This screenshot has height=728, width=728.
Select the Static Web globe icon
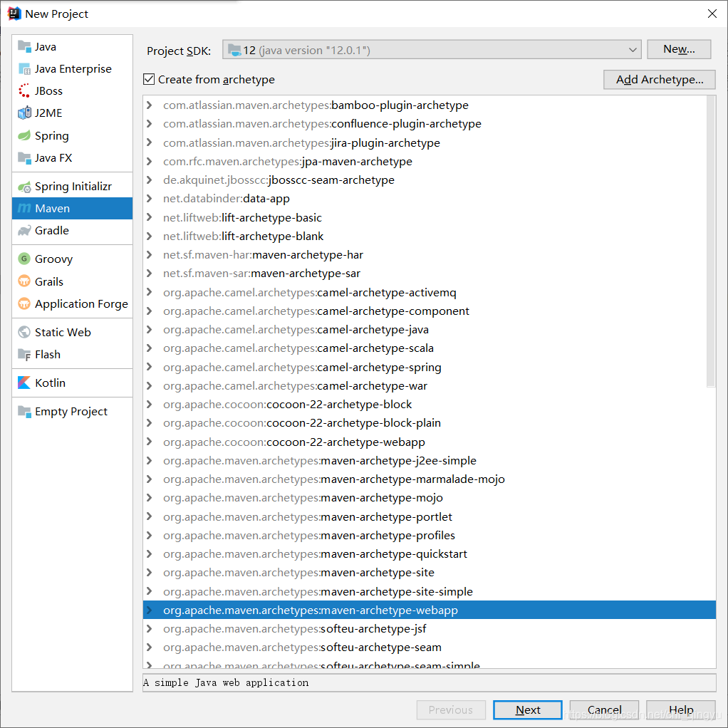tap(24, 333)
